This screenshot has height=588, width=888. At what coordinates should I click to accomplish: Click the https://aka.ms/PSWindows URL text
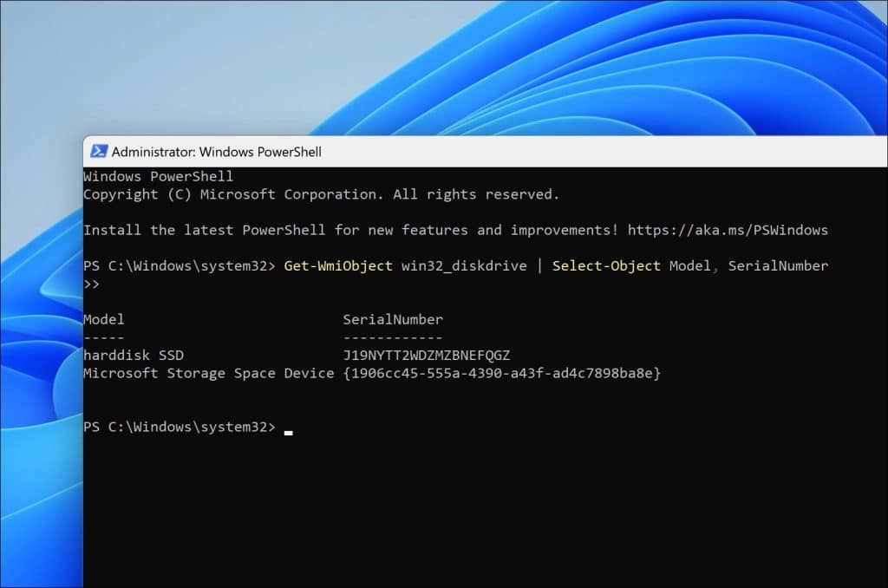[x=728, y=230]
